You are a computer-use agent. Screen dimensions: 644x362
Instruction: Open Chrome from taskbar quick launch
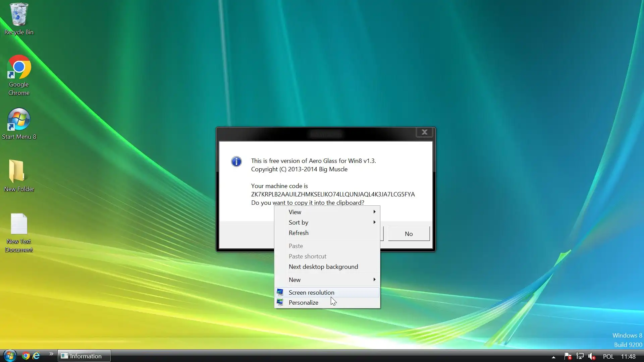tap(26, 356)
